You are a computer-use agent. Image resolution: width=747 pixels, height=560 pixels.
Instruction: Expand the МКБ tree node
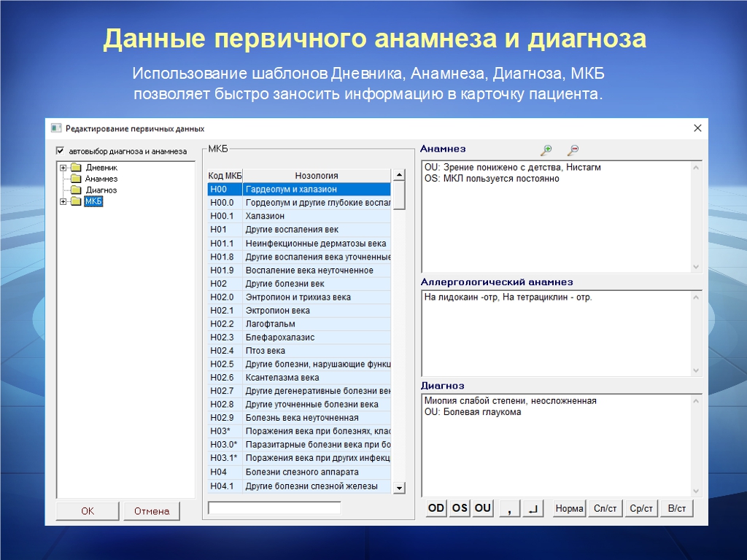click(63, 202)
